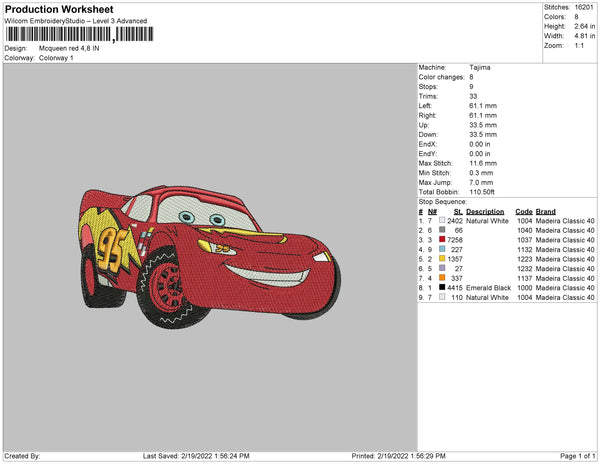Click the 'Brand' column header
Image resolution: width=600 pixels, height=464 pixels.
pos(545,212)
